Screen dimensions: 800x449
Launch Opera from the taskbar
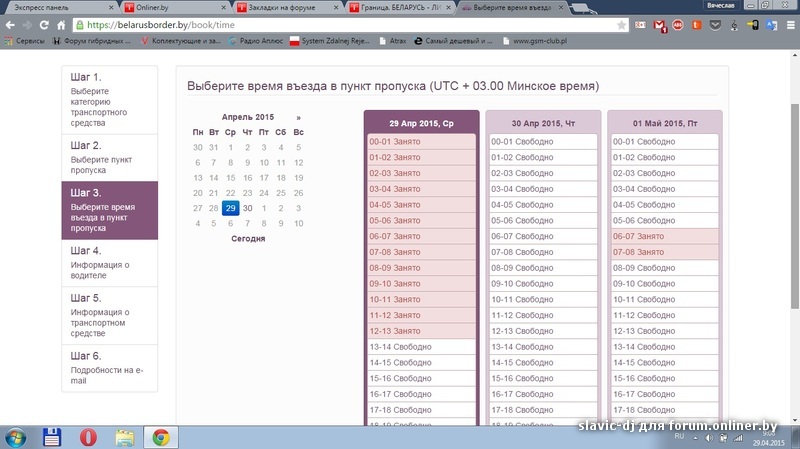tap(88, 438)
